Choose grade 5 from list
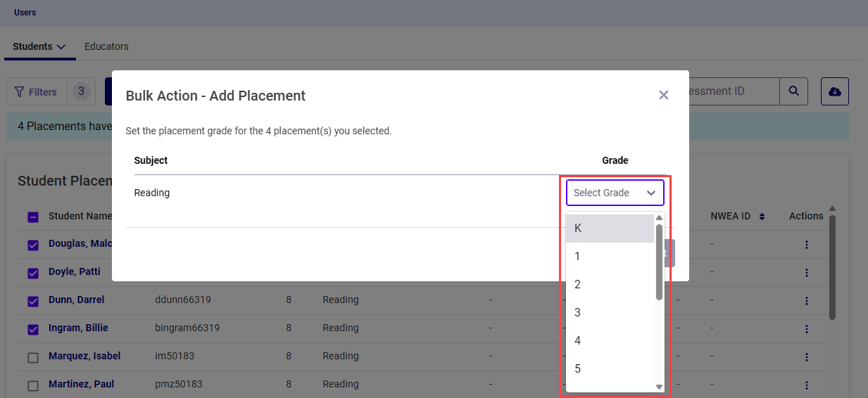Image resolution: width=868 pixels, height=398 pixels. (x=610, y=368)
